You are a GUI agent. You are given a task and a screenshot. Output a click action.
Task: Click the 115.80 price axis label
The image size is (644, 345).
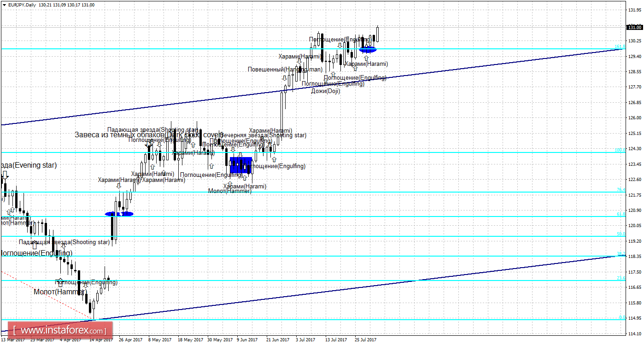pos(634,303)
